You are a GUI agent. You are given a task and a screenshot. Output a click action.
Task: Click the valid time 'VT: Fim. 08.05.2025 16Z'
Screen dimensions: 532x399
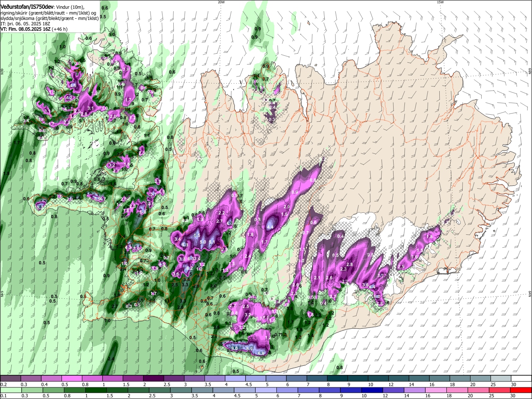point(25,30)
